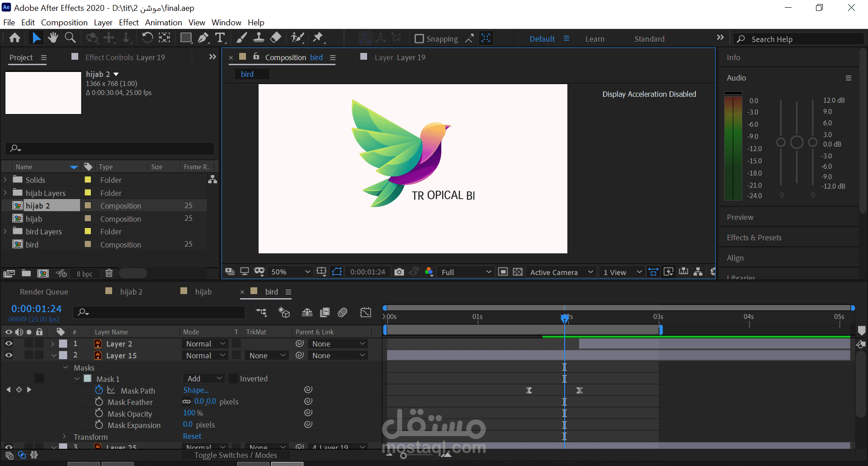The image size is (868, 466).
Task: Take a snapshot with camera icon
Action: click(399, 272)
